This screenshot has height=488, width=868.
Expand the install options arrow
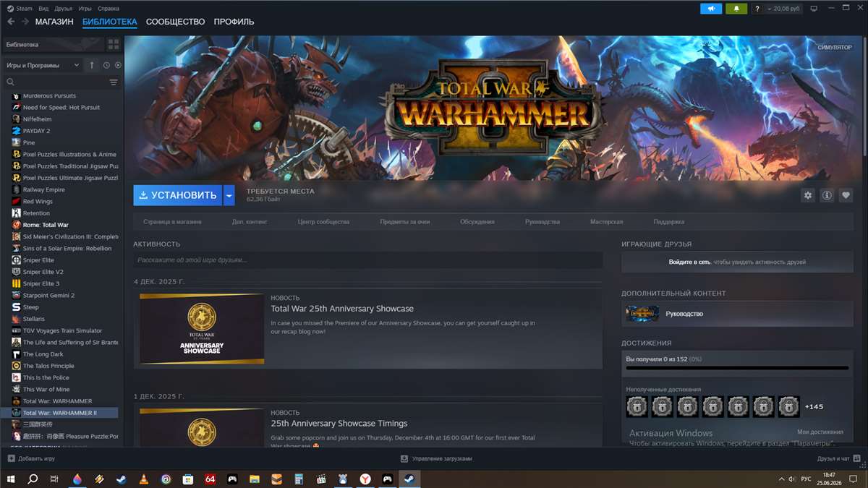pyautogui.click(x=229, y=195)
